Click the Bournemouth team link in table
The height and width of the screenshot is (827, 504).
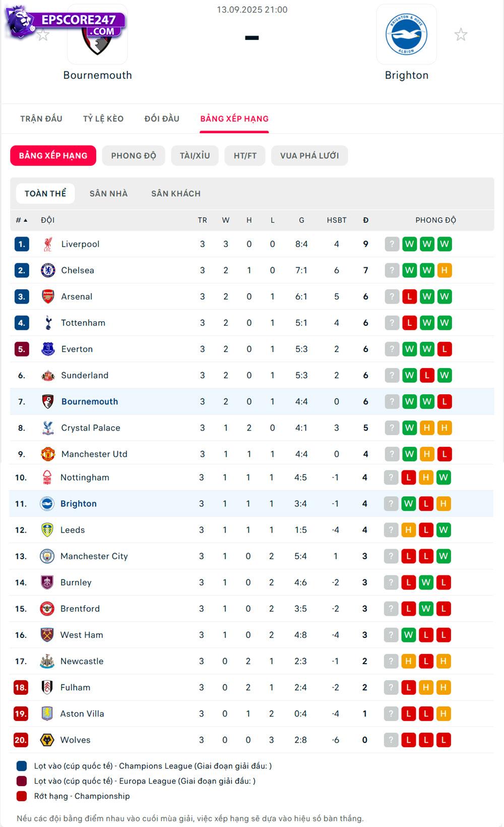(90, 401)
